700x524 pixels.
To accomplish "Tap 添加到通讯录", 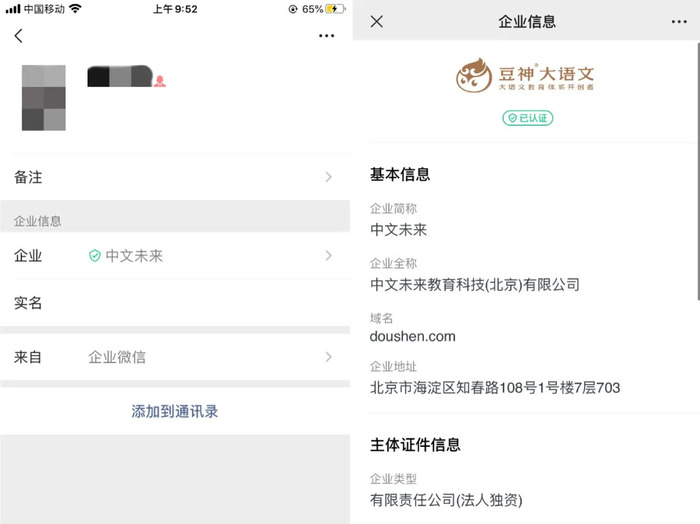I will coord(175,412).
